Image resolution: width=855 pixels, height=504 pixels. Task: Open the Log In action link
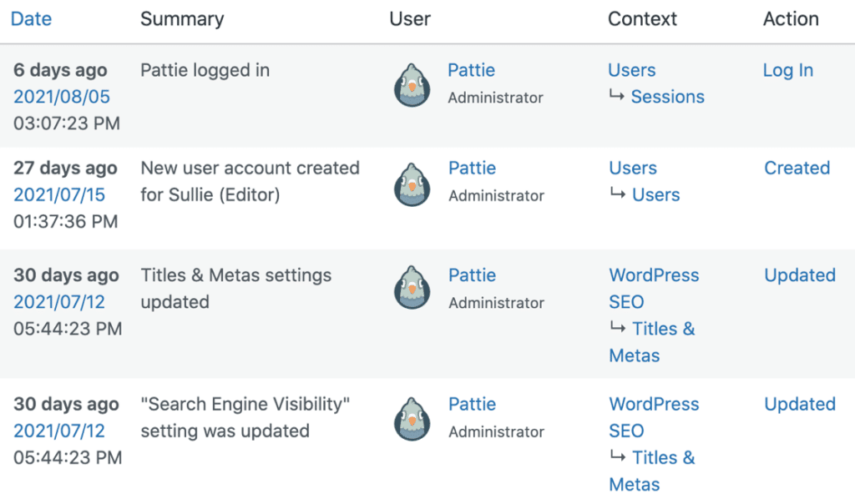[x=787, y=70]
